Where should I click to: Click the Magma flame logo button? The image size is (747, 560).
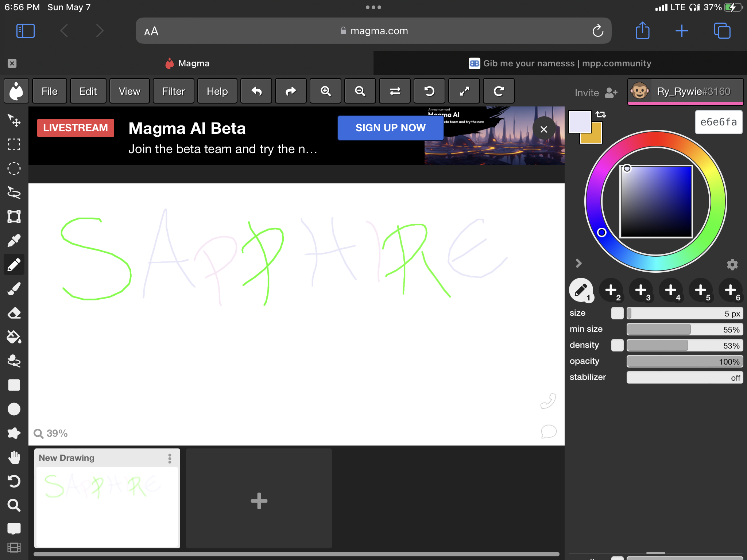pyautogui.click(x=16, y=91)
